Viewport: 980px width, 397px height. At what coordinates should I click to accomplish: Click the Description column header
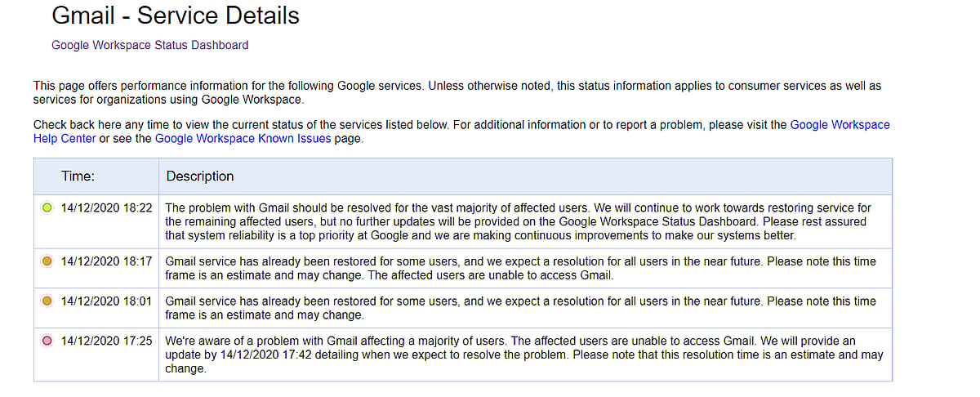[200, 176]
